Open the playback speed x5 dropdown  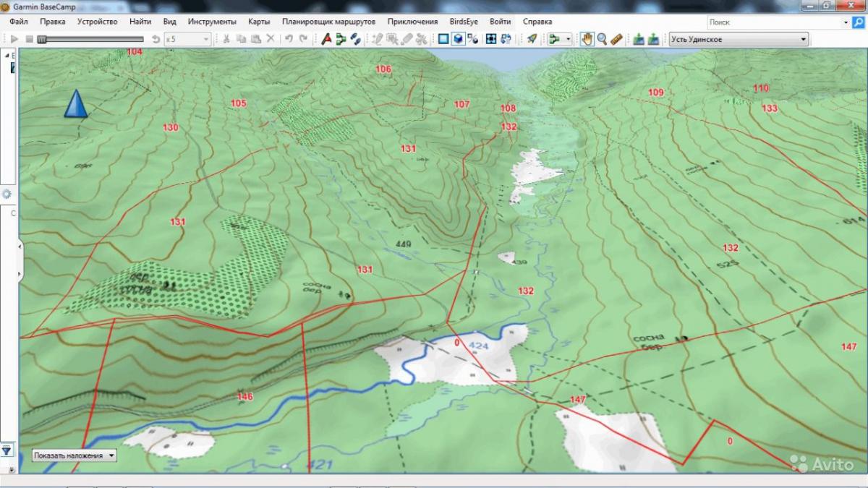206,39
